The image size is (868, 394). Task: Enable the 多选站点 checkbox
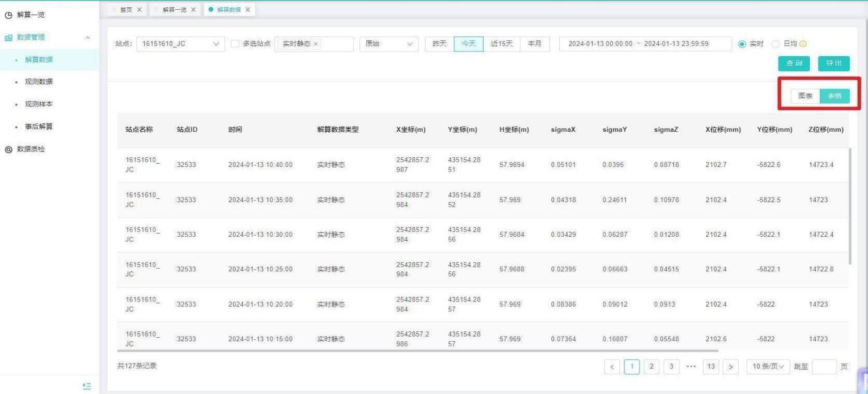(x=236, y=44)
